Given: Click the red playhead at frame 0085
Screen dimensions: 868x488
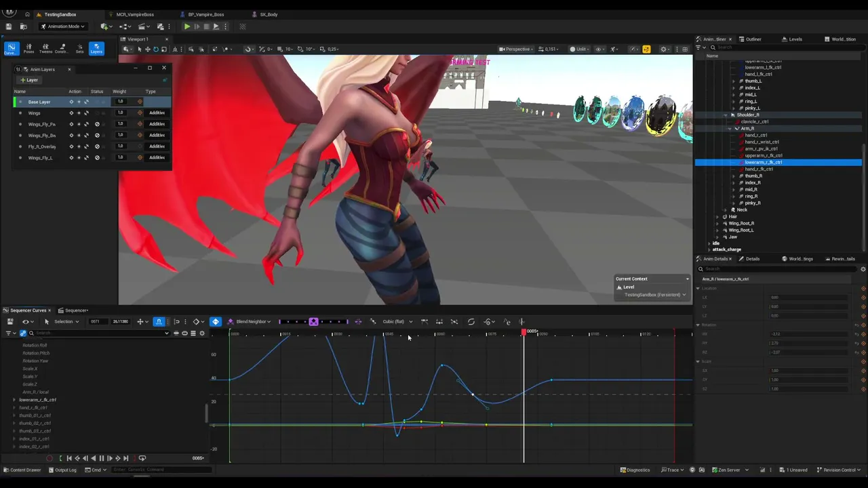Looking at the screenshot, I should pos(524,331).
